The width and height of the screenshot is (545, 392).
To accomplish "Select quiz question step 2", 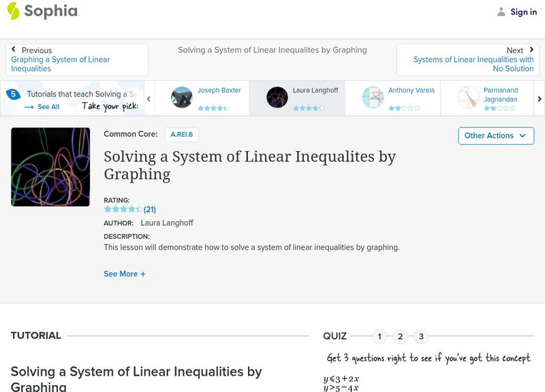I will pos(400,336).
